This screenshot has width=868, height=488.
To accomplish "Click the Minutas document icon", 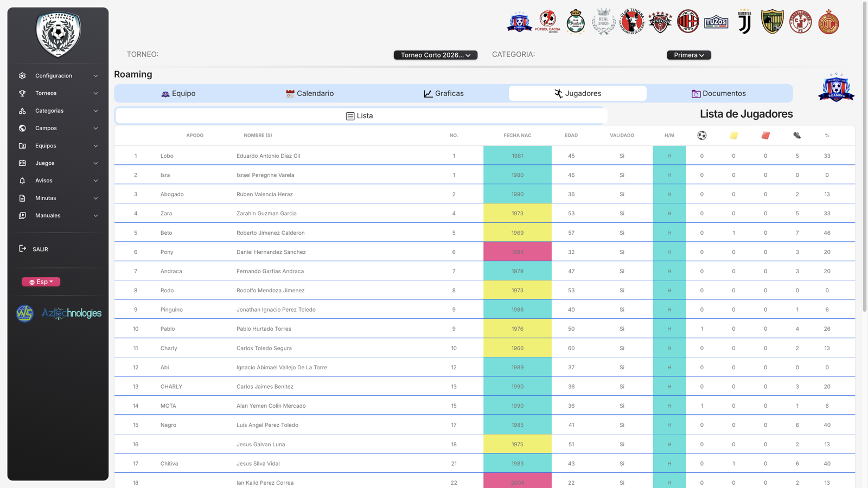I will pyautogui.click(x=22, y=198).
